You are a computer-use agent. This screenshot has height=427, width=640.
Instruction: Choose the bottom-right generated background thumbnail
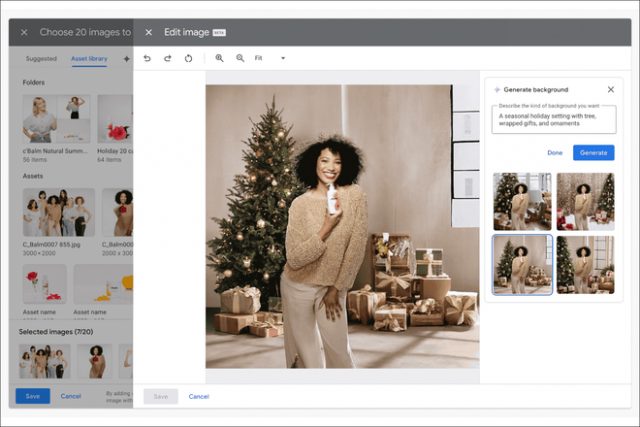(x=585, y=264)
